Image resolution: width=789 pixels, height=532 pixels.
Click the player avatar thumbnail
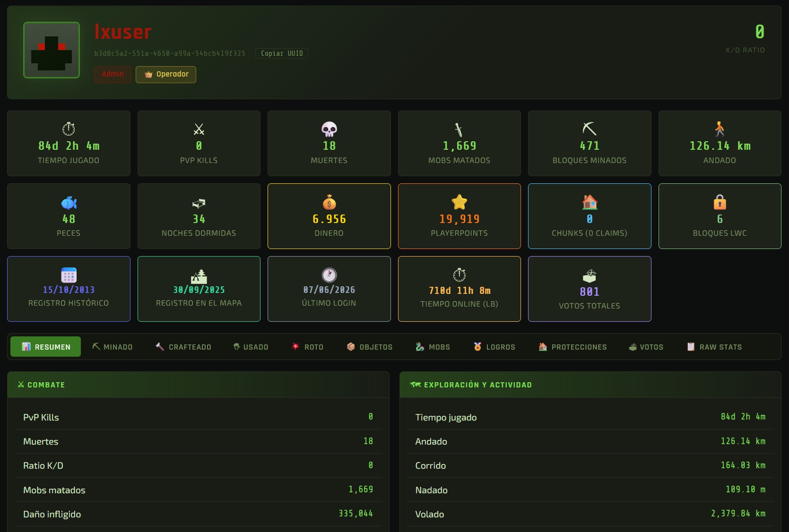tap(52, 50)
